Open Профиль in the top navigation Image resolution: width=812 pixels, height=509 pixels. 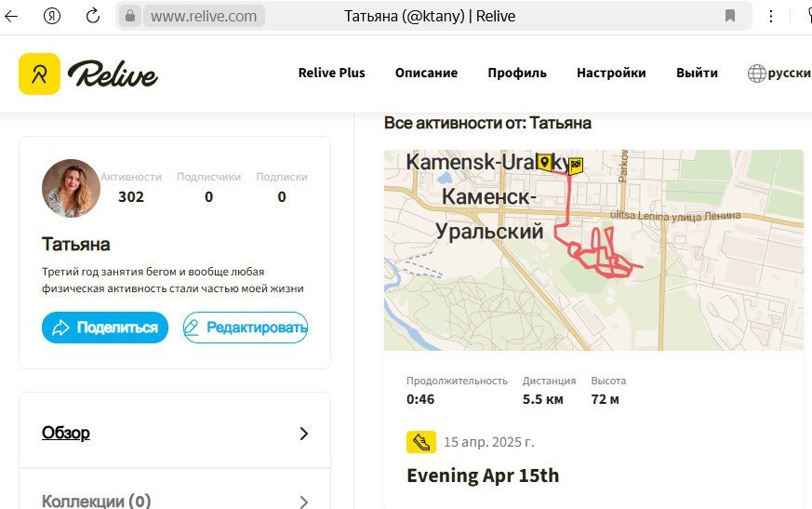point(517,74)
